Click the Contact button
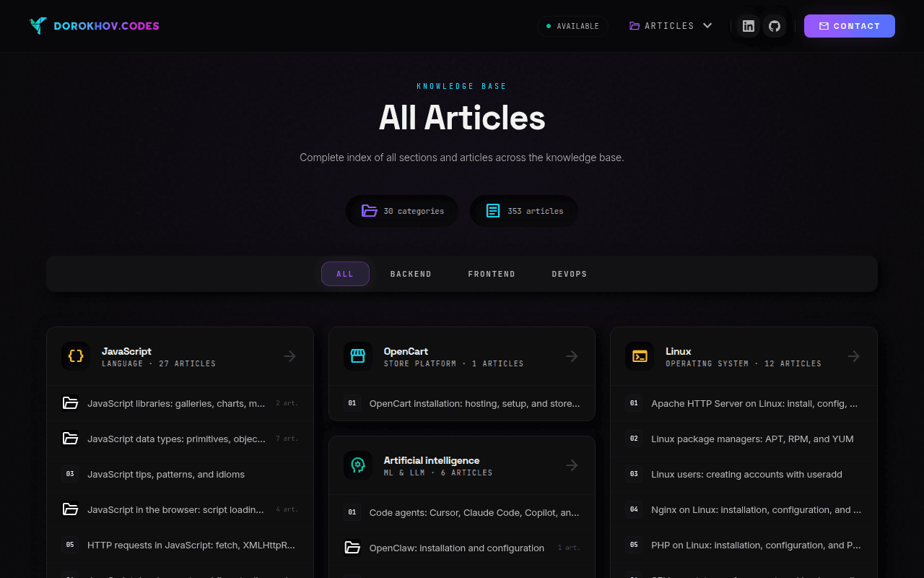 (850, 26)
